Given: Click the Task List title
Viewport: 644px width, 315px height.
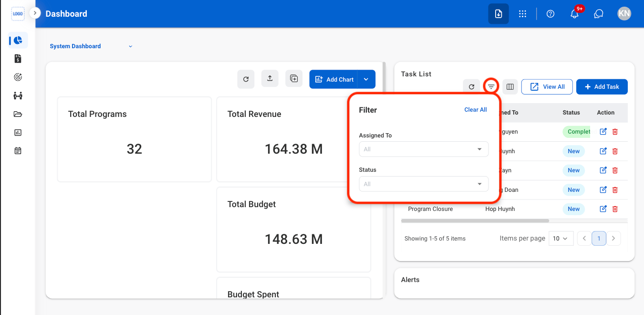Looking at the screenshot, I should pyautogui.click(x=416, y=74).
